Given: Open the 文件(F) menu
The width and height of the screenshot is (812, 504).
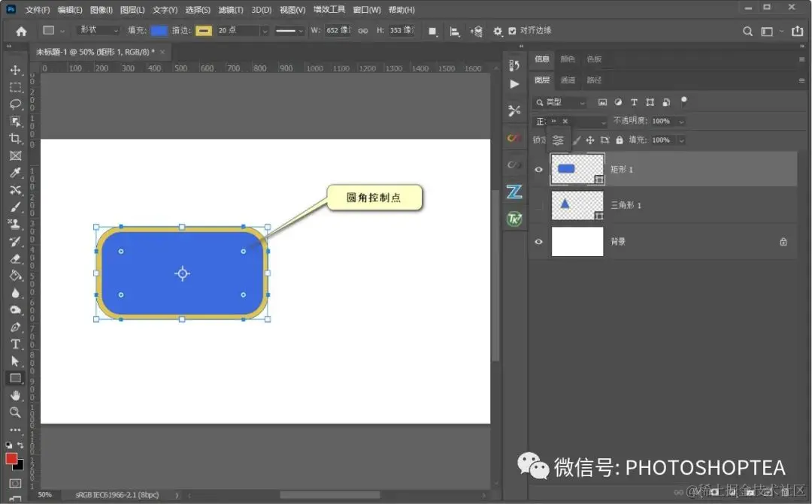Looking at the screenshot, I should pos(38,10).
